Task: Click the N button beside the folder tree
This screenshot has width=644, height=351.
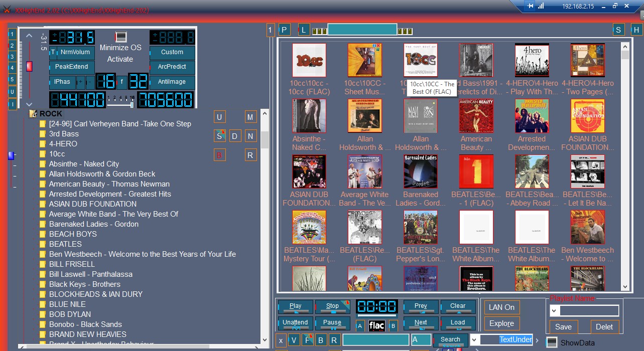Action: [250, 136]
